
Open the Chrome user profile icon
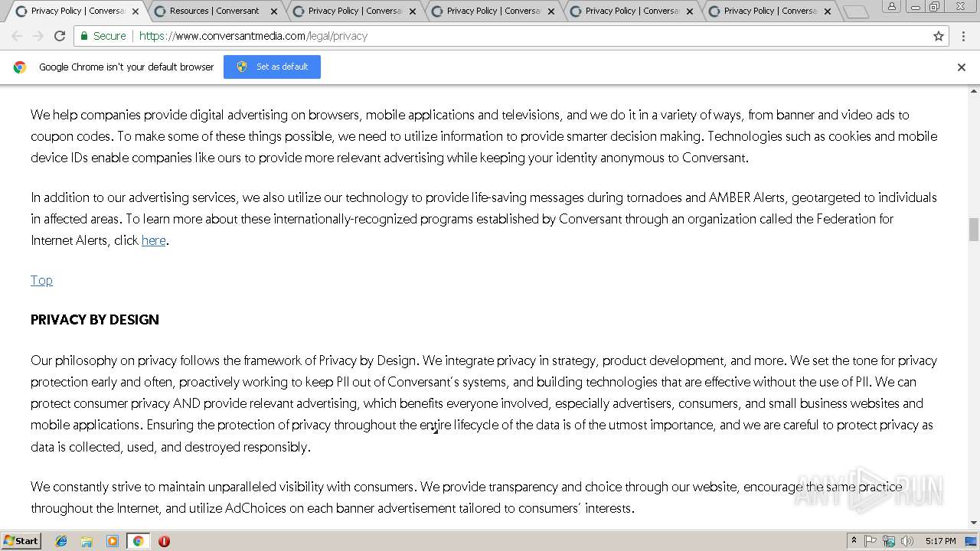[892, 6]
